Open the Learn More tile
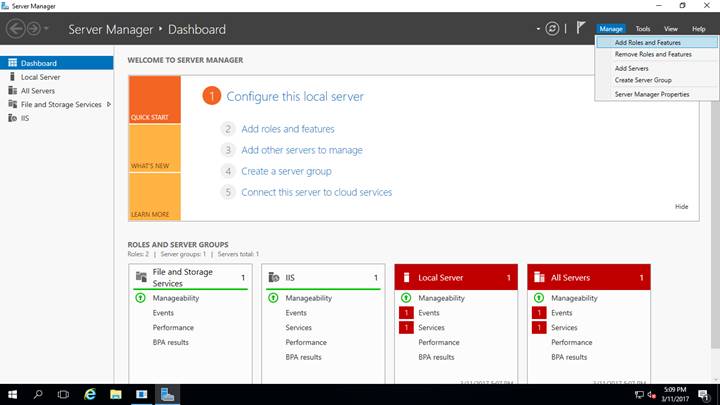 click(155, 197)
